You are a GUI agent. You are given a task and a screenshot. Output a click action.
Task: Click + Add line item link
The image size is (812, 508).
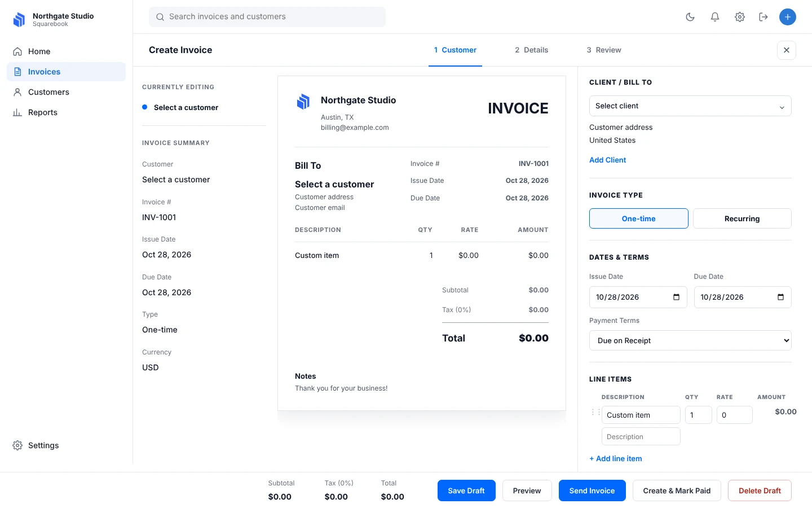click(616, 458)
